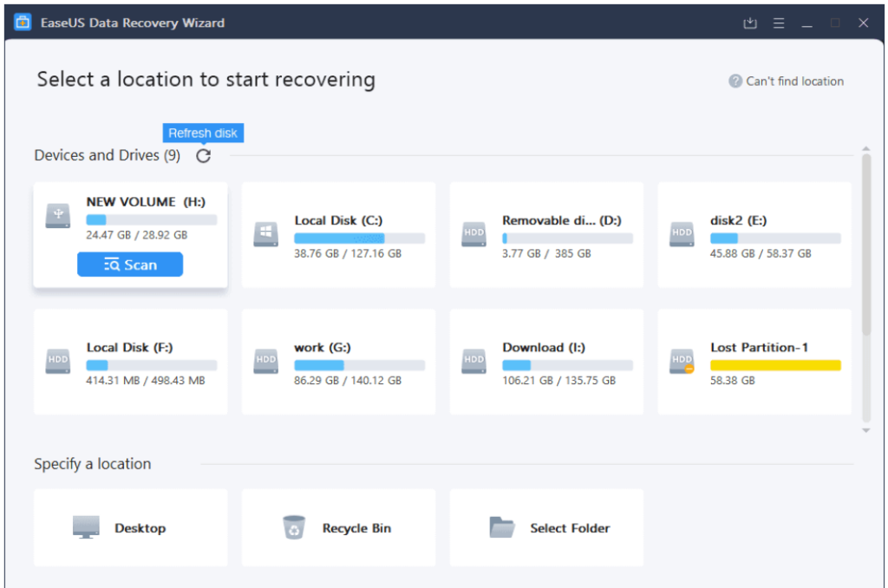Select the Removable disk (D:) drive
The width and height of the screenshot is (888, 588).
(x=546, y=234)
